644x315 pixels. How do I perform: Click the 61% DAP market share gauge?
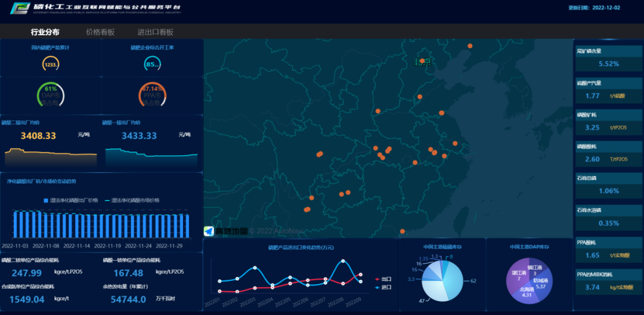click(x=51, y=95)
